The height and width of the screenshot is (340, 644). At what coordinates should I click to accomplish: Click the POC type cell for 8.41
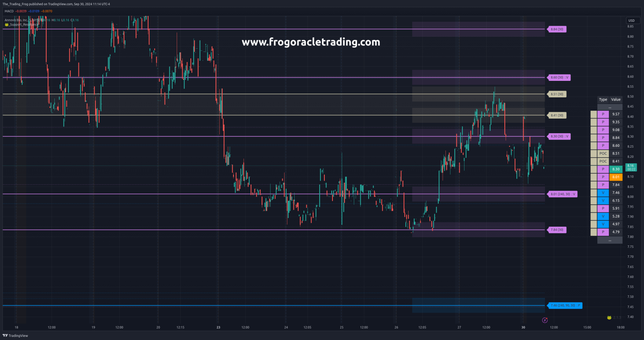(x=603, y=161)
